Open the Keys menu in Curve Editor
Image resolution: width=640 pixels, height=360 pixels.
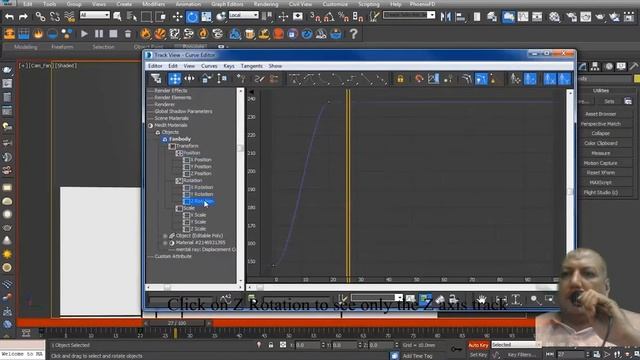[229, 66]
